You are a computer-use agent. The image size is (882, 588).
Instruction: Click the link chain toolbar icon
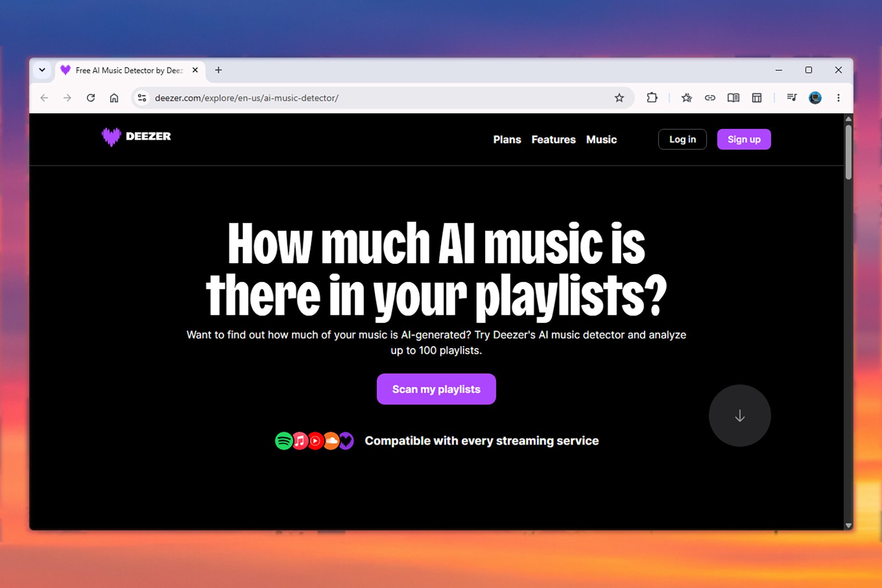[x=710, y=98]
